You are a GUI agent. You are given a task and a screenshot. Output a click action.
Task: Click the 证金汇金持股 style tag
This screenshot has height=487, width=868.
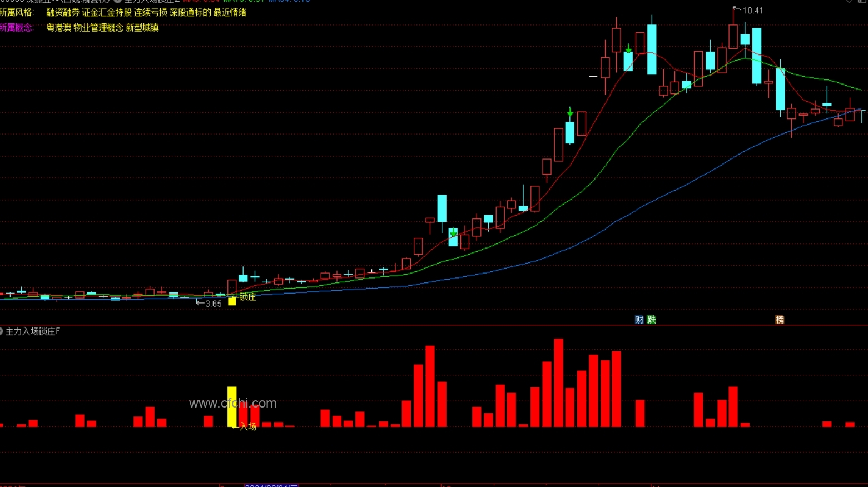[107, 12]
